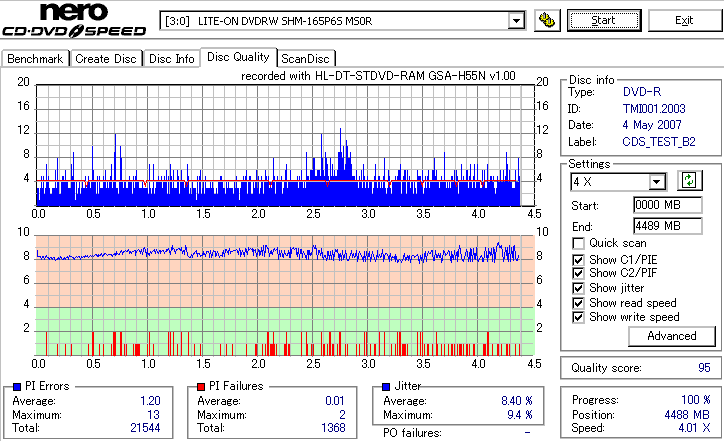Open the Create Disc tab
Screen dimensions: 724x441
pyautogui.click(x=106, y=59)
